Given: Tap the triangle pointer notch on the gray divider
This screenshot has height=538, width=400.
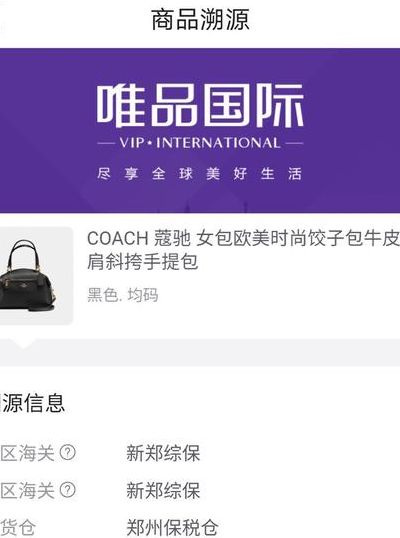Looking at the screenshot, I should click(22, 344).
